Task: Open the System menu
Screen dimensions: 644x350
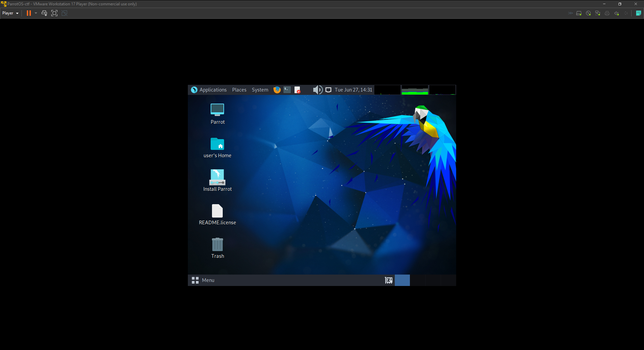Action: (x=260, y=90)
